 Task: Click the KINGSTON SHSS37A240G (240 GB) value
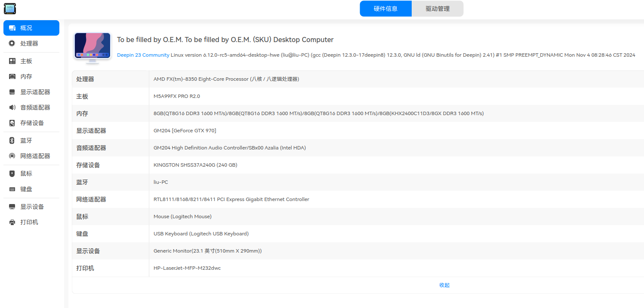195,165
